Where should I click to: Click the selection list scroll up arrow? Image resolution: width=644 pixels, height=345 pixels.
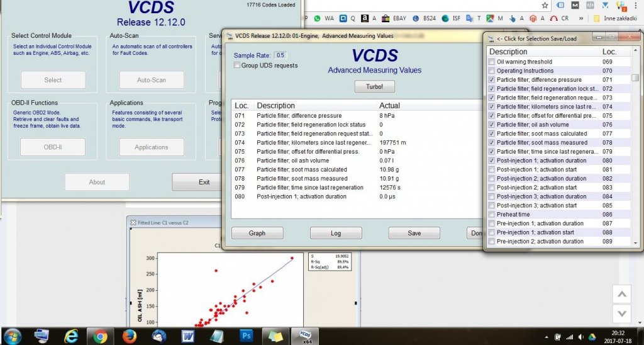pos(636,52)
